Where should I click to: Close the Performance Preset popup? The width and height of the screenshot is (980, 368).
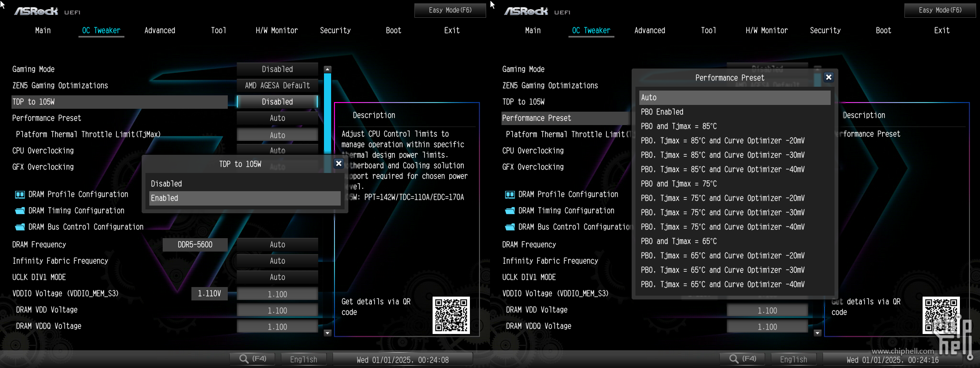coord(829,77)
